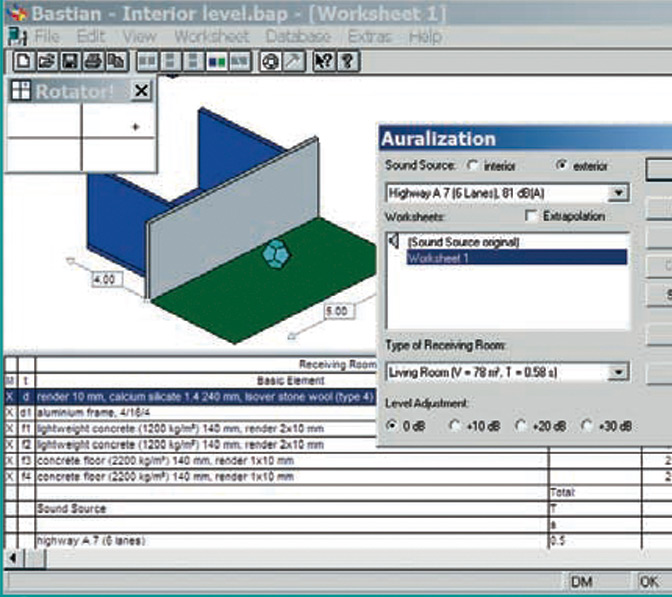Image resolution: width=672 pixels, height=597 pixels.
Task: Choose the +30 dB level adjustment
Action: pyautogui.click(x=587, y=425)
